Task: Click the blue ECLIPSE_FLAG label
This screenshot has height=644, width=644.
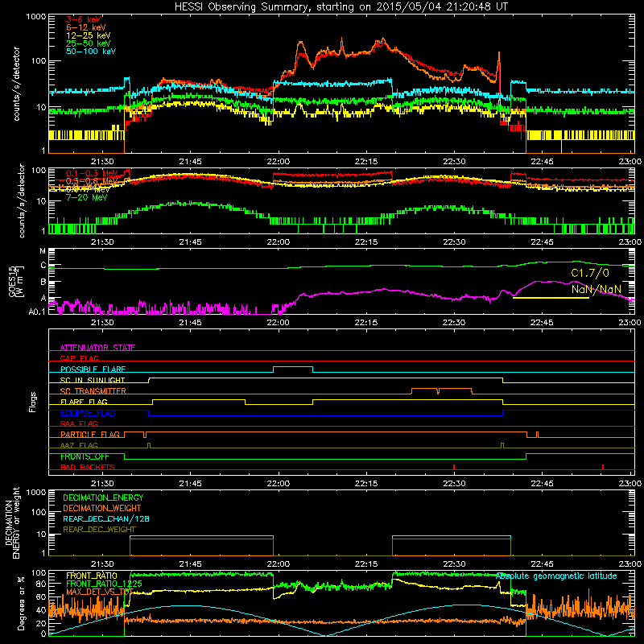Action: click(x=88, y=413)
